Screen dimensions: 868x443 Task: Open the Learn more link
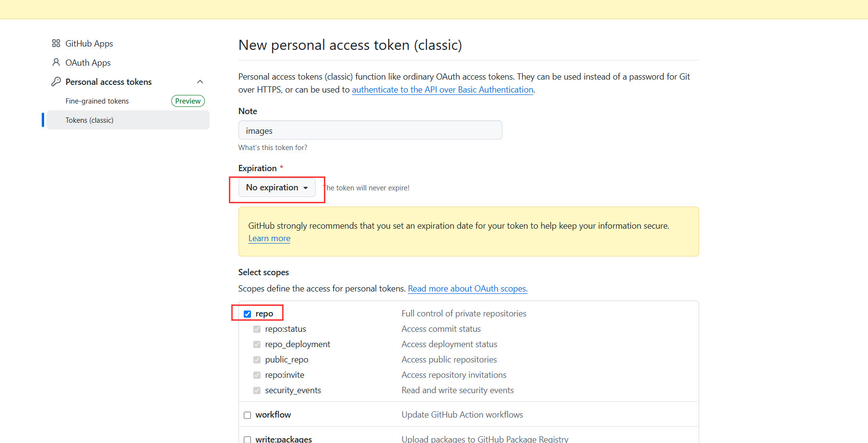point(269,239)
